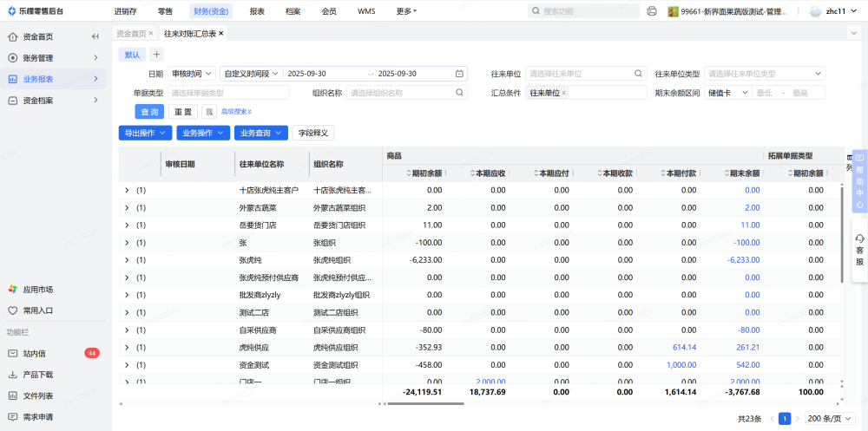
Task: Click the 高级搜索 link
Action: [236, 112]
